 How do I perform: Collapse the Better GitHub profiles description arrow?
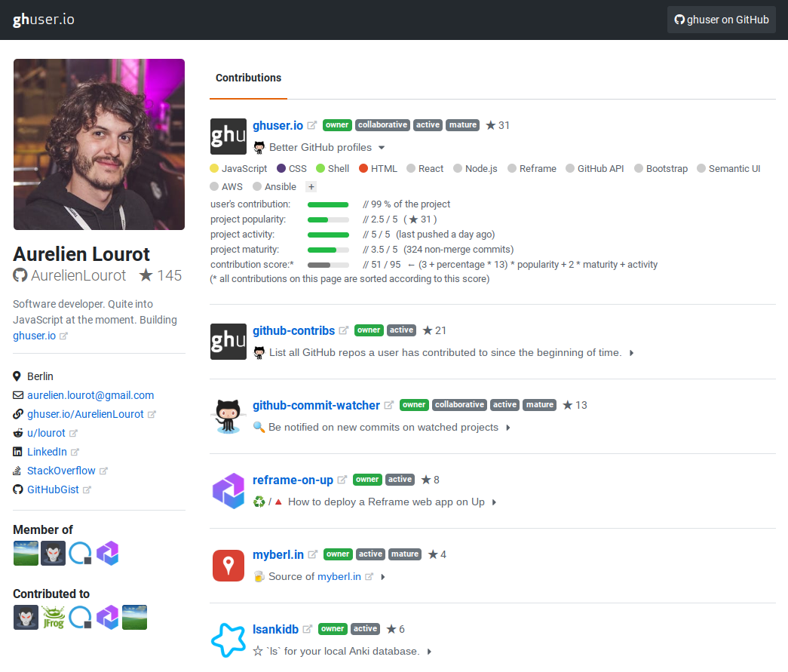tap(382, 148)
